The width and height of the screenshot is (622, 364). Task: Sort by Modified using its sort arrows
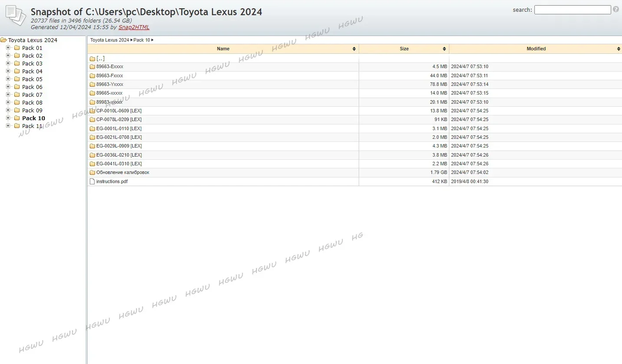click(x=619, y=49)
